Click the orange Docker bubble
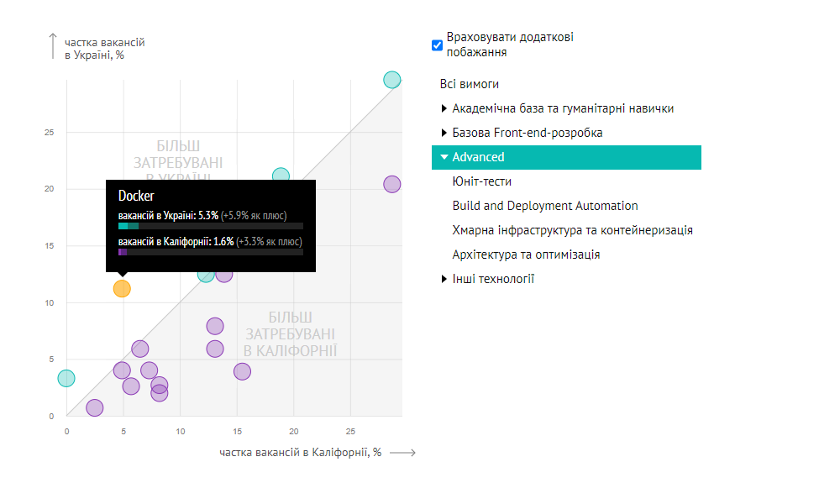The width and height of the screenshot is (840, 504). coord(122,288)
